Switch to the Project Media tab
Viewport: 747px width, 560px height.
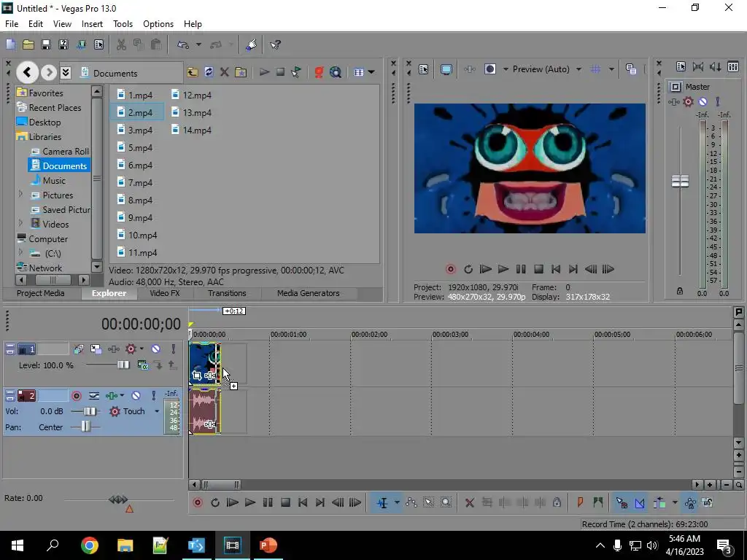pyautogui.click(x=41, y=293)
